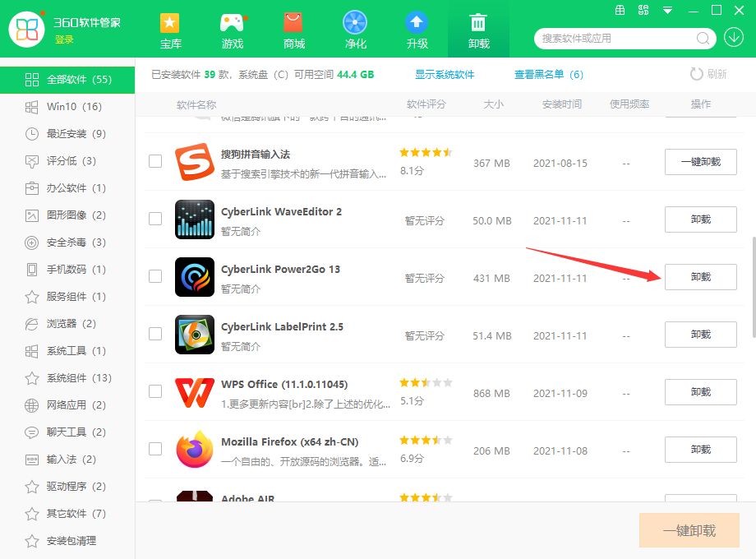Click the shield icon beside 安全杀毒
The image size is (756, 559).
point(32,243)
